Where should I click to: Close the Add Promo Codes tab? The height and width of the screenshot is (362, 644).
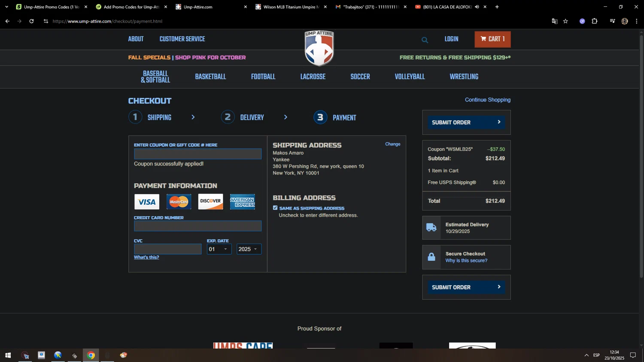click(x=166, y=7)
